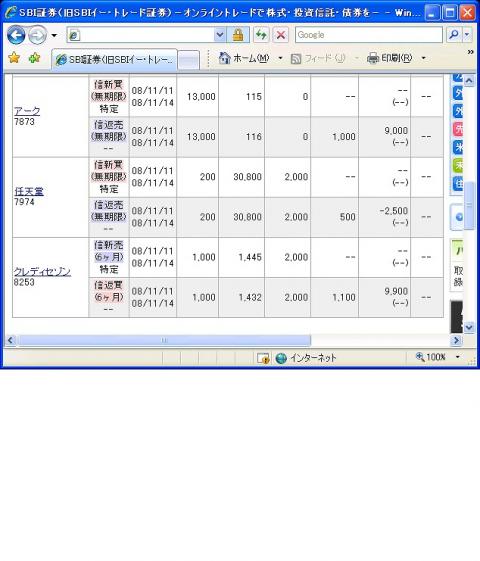Image resolution: width=480 pixels, height=561 pixels.
Task: Open the クレディセゾン stock link
Action: [x=42, y=272]
